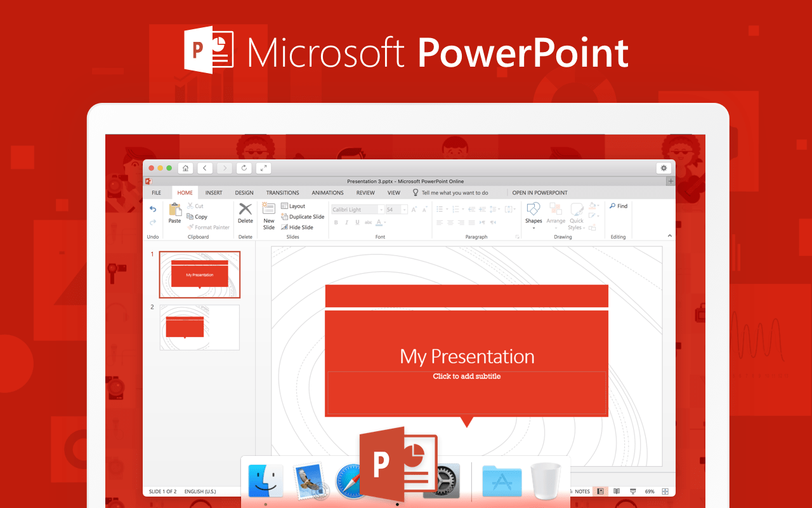This screenshot has height=508, width=812.
Task: Switch to the VIEW tab
Action: coord(393,192)
